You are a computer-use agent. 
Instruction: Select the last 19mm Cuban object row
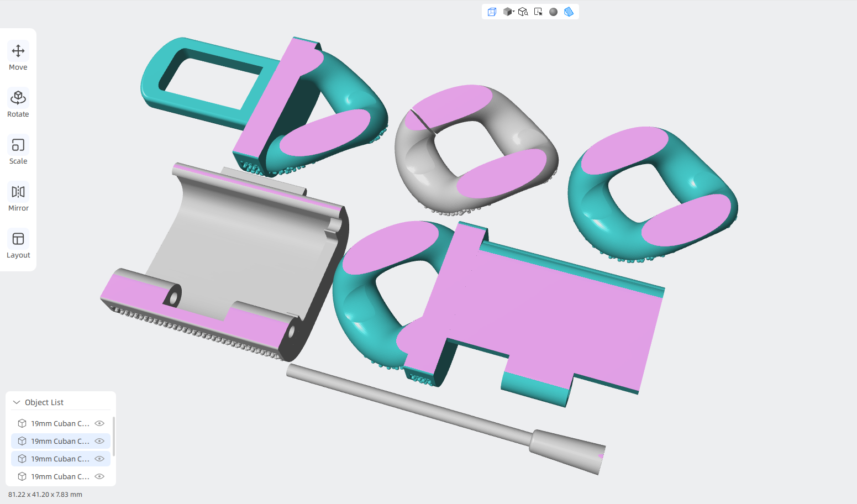(61, 476)
